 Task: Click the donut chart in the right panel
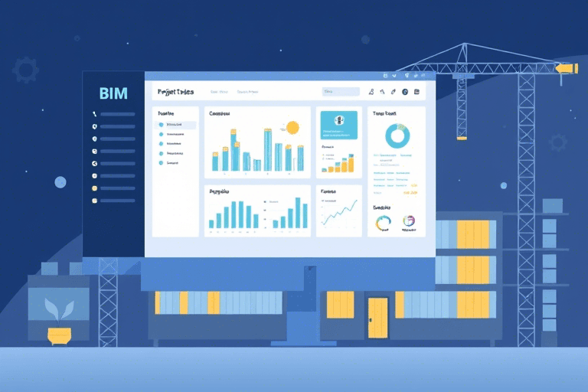[397, 136]
